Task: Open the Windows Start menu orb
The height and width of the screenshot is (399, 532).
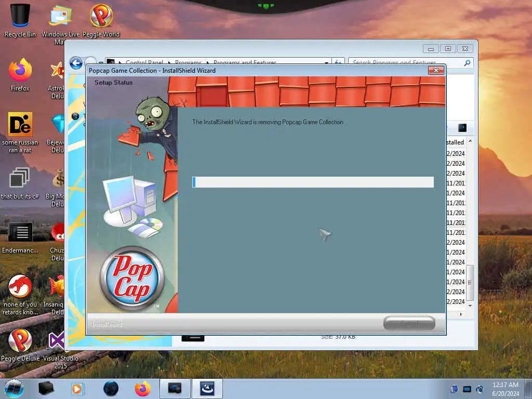Action: click(x=14, y=389)
